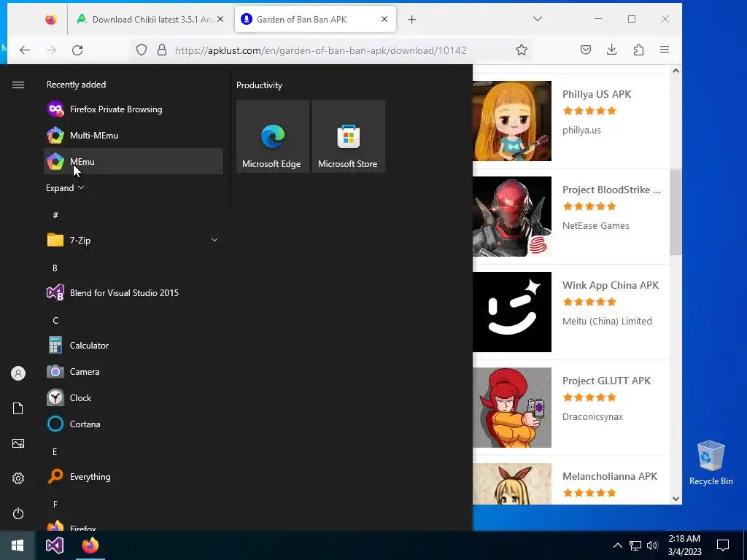Image resolution: width=747 pixels, height=560 pixels.
Task: Click the Project GLUTT thumbnail
Action: point(512,408)
